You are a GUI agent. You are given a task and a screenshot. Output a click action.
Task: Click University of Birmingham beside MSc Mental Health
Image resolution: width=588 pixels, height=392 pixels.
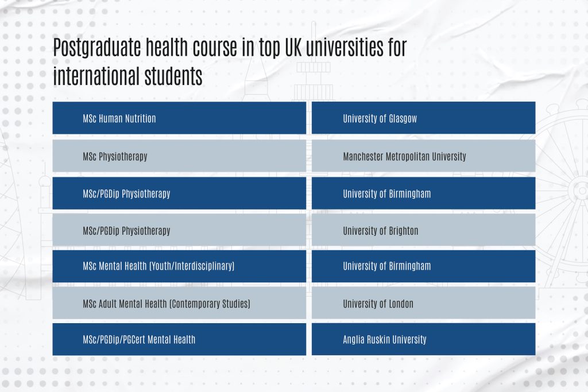tap(423, 266)
